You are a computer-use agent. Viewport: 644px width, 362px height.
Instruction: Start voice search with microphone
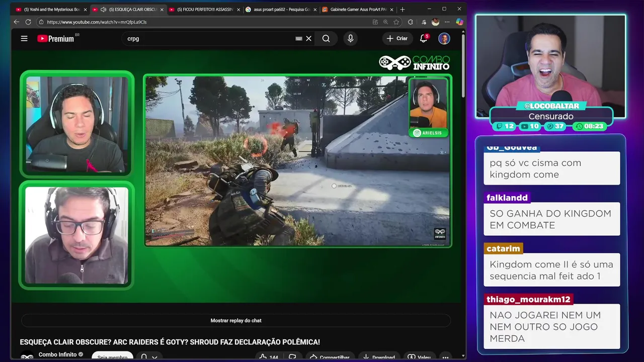point(351,38)
